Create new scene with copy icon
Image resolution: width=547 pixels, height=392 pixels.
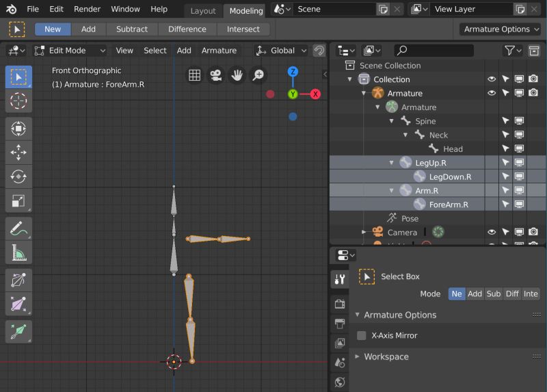click(383, 10)
